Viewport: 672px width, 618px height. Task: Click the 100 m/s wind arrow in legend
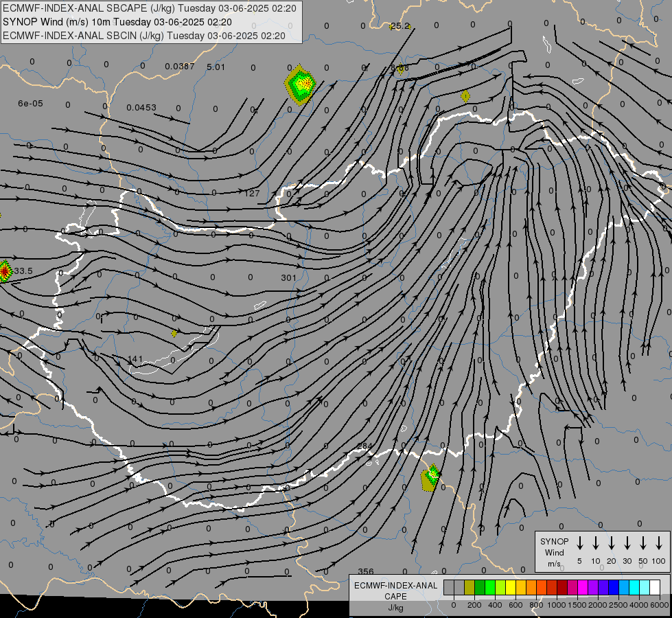click(659, 543)
